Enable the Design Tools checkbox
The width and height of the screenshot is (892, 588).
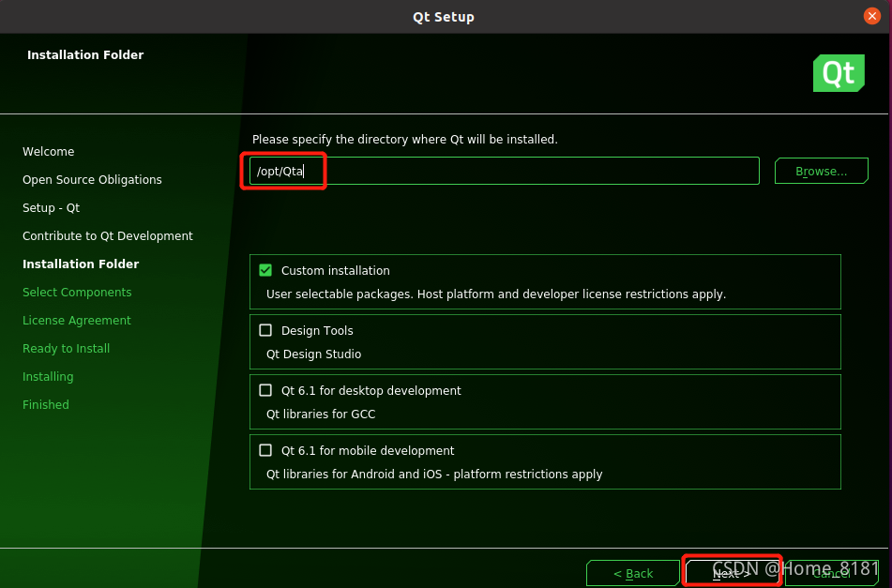(x=265, y=330)
